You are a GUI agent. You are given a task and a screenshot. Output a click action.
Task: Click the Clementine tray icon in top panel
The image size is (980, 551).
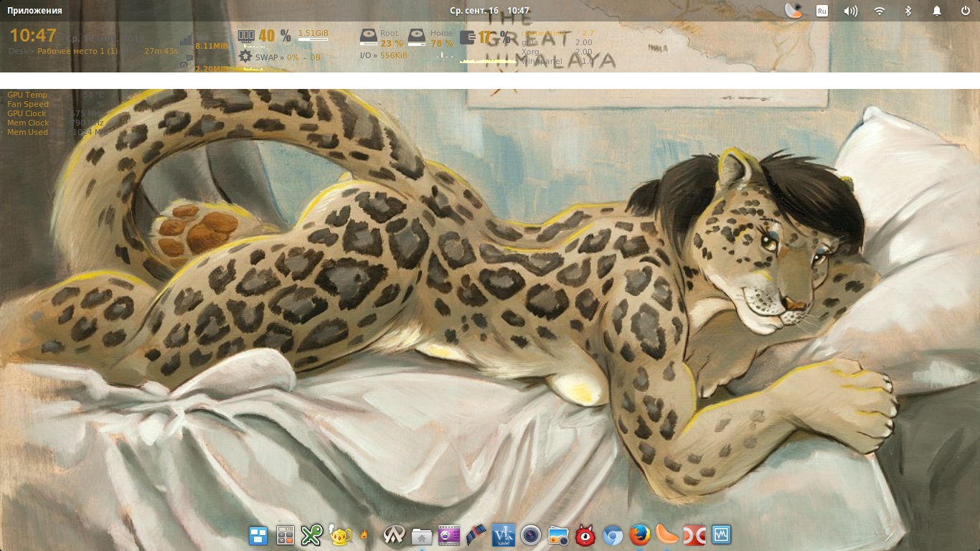(x=793, y=11)
